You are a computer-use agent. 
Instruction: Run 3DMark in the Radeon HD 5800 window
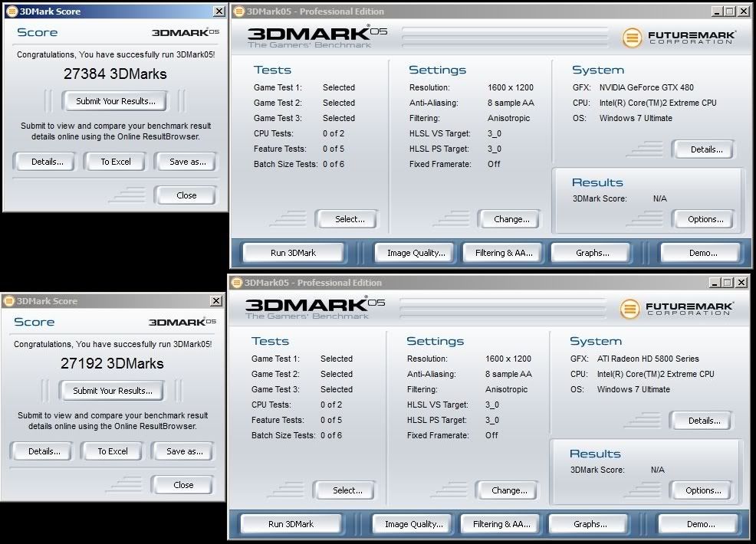[291, 524]
